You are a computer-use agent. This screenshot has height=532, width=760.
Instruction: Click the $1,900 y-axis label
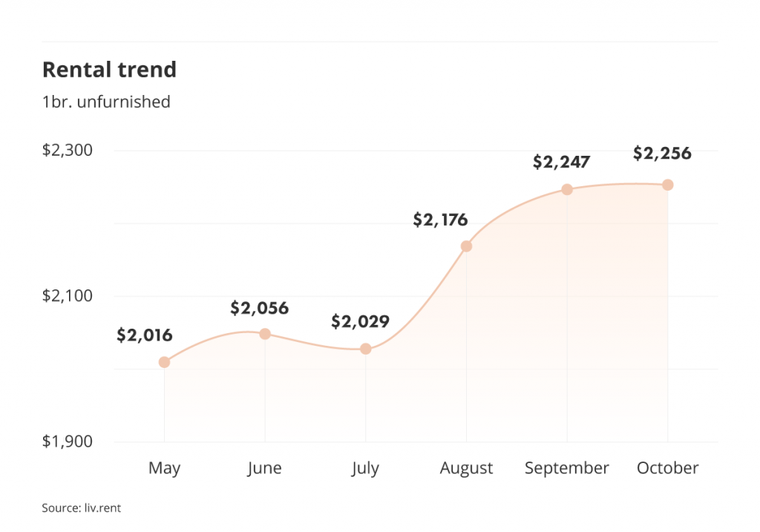(x=68, y=441)
